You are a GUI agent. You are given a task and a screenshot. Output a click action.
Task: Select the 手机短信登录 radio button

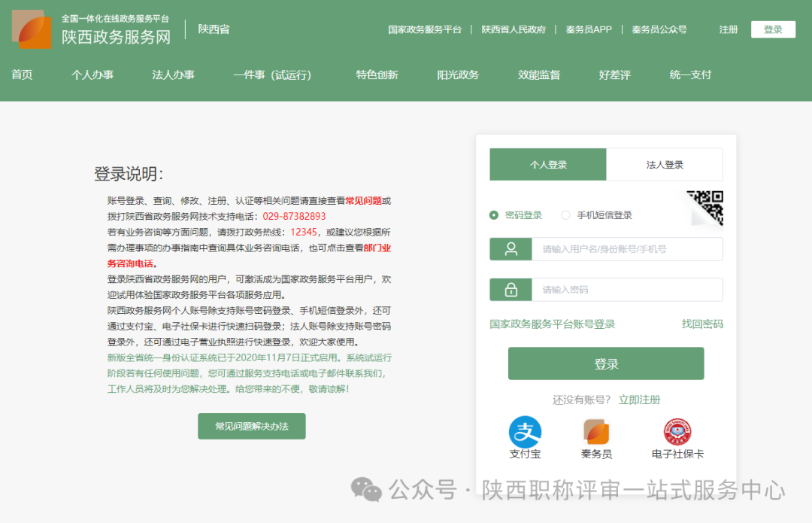click(x=565, y=215)
